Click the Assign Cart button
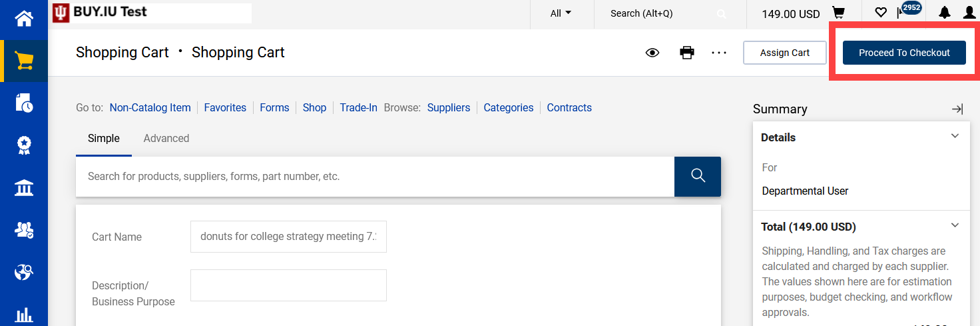This screenshot has width=980, height=326. pyautogui.click(x=785, y=53)
